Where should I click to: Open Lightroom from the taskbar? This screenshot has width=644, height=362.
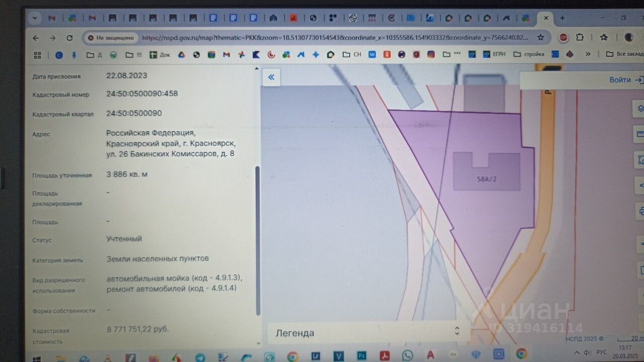(x=315, y=356)
